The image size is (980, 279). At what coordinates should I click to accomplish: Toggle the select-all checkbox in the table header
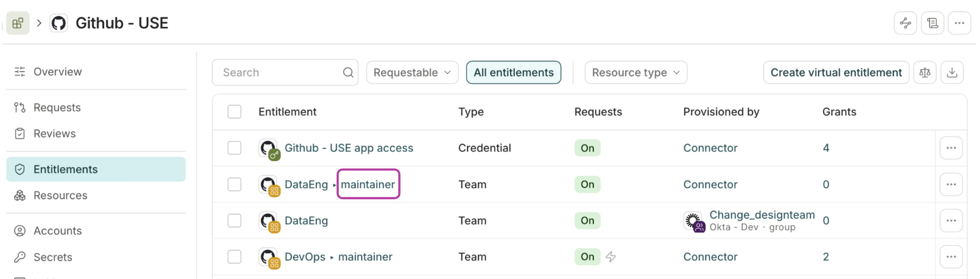point(234,111)
